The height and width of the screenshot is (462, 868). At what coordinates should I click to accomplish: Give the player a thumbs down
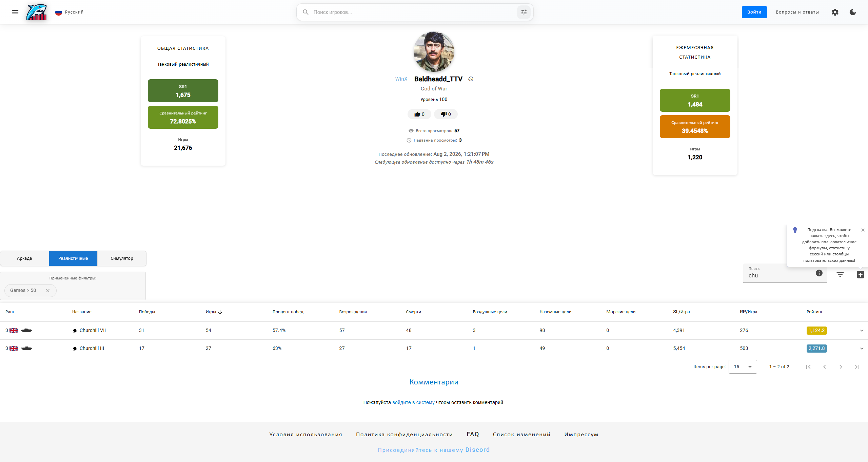pos(446,114)
